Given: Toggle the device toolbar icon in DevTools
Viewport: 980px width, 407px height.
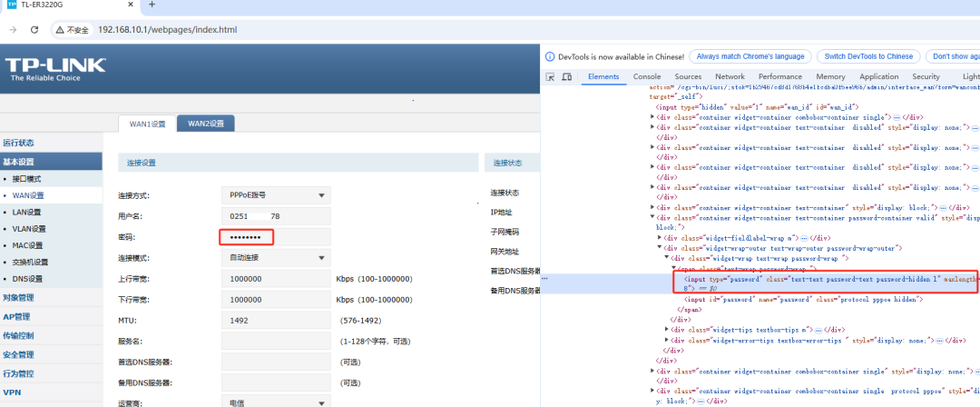Looking at the screenshot, I should (568, 77).
